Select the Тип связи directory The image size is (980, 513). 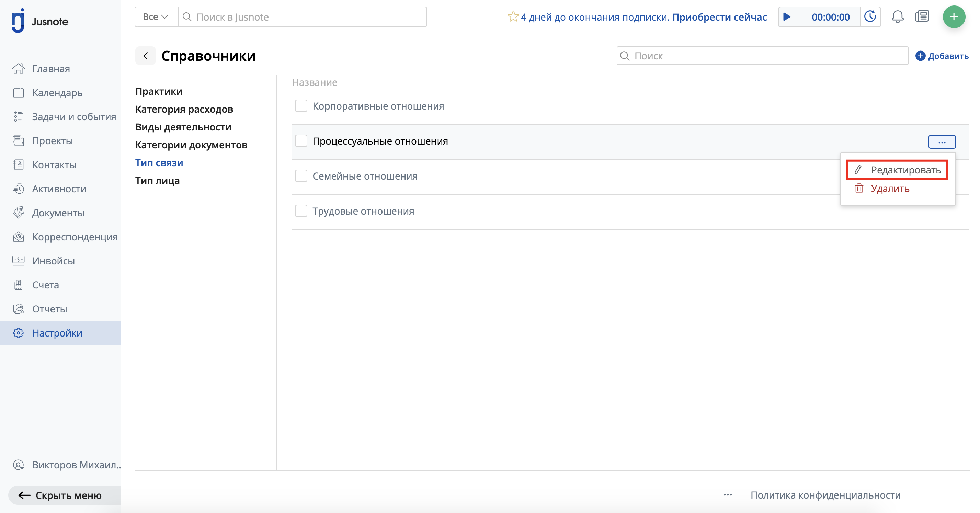point(159,163)
